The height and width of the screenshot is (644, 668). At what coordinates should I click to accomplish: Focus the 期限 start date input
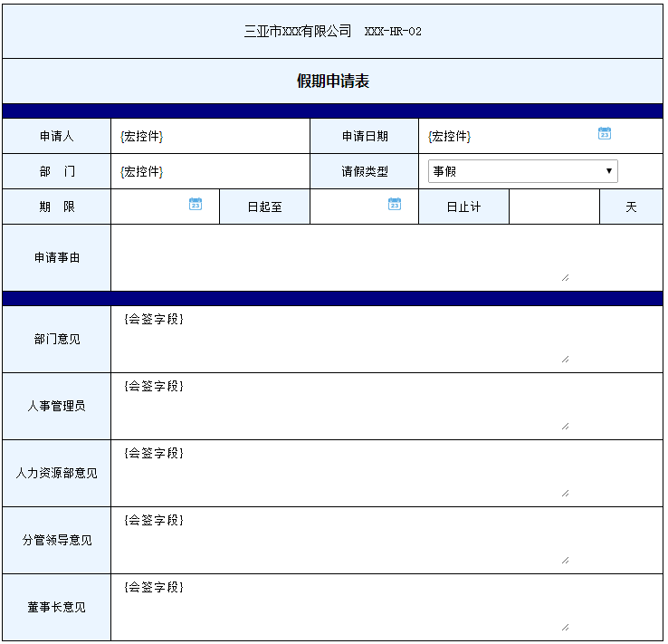149,207
